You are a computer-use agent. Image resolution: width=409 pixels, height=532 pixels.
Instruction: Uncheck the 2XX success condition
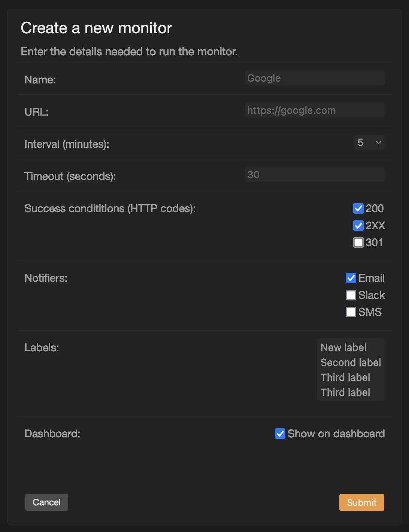pyautogui.click(x=358, y=226)
